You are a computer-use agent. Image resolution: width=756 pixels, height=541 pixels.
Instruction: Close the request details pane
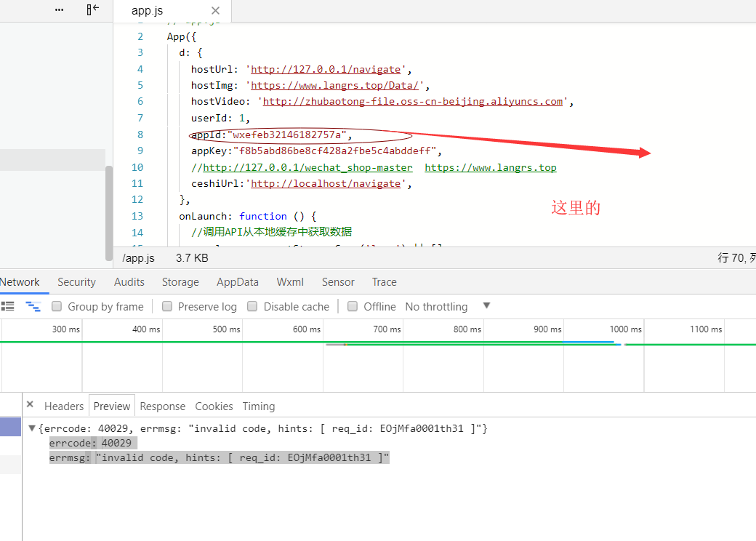coord(30,404)
